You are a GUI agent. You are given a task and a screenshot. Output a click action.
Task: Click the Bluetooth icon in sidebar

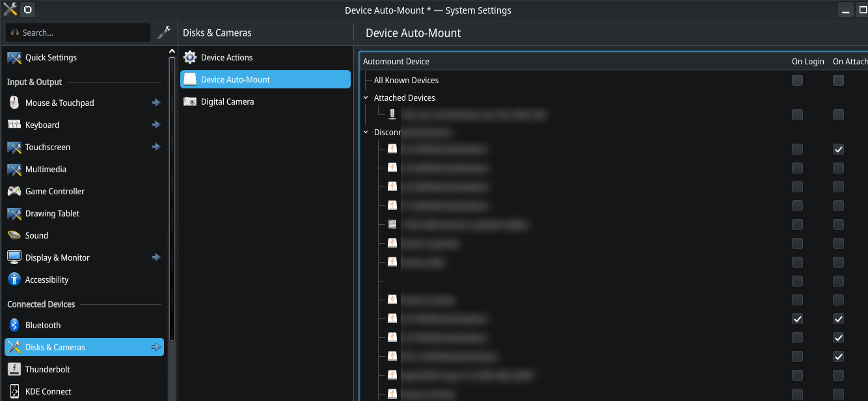[x=14, y=325]
